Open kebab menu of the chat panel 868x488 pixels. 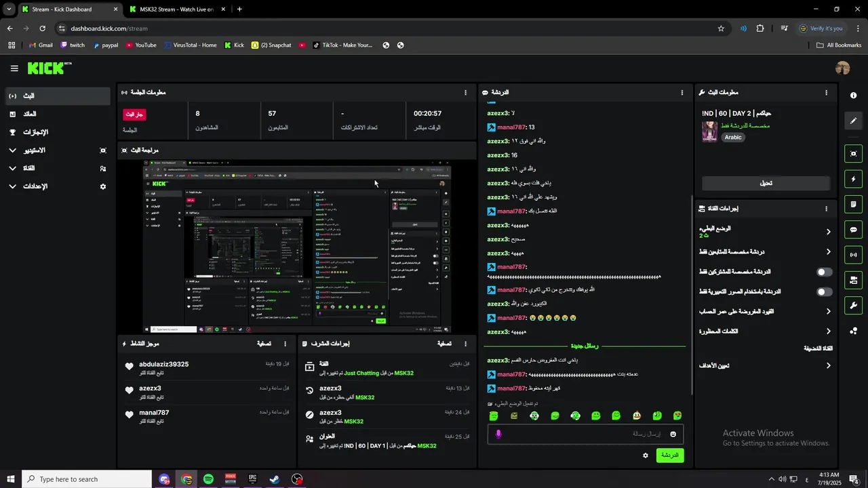682,92
